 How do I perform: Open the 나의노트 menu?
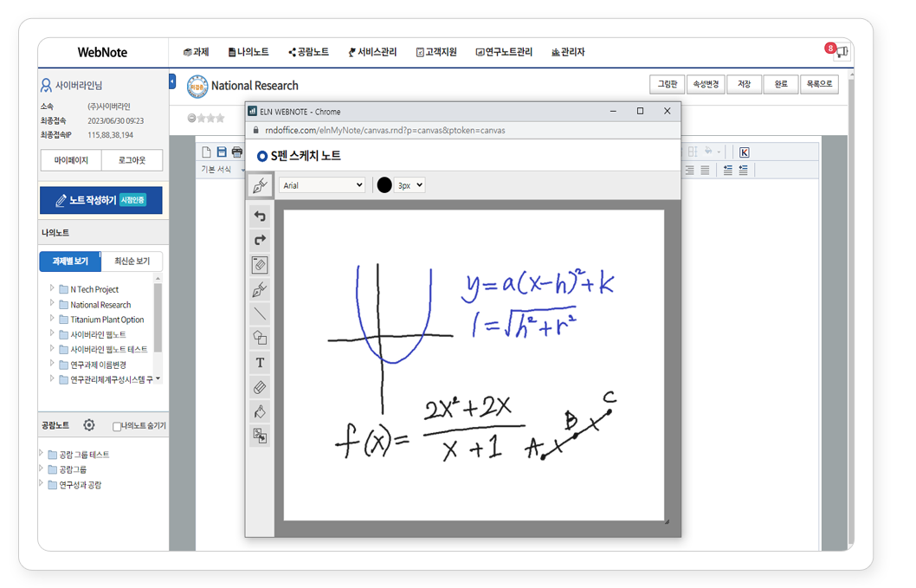coord(248,52)
